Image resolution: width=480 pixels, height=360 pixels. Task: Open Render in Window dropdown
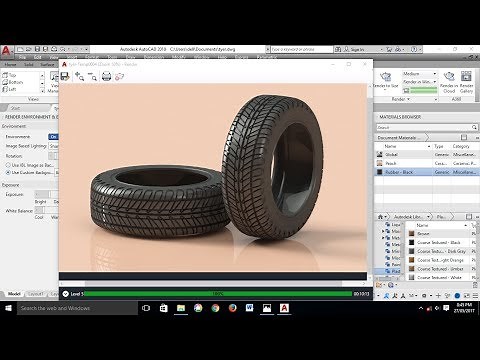[435, 82]
